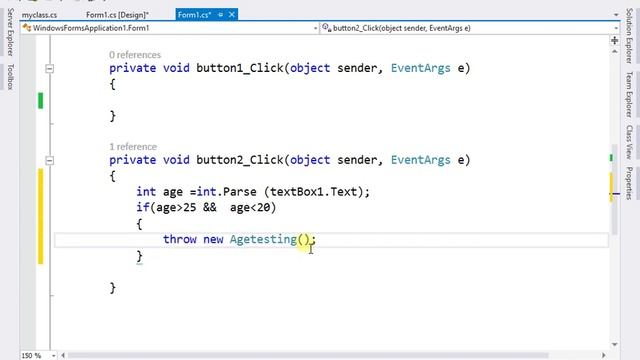Screen dimensions: 640x360
Task: Click the 'age<20' condition text
Action: pos(250,207)
